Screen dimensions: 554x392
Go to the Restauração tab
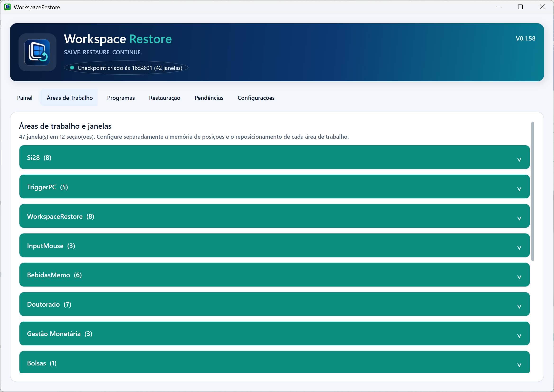coord(164,98)
